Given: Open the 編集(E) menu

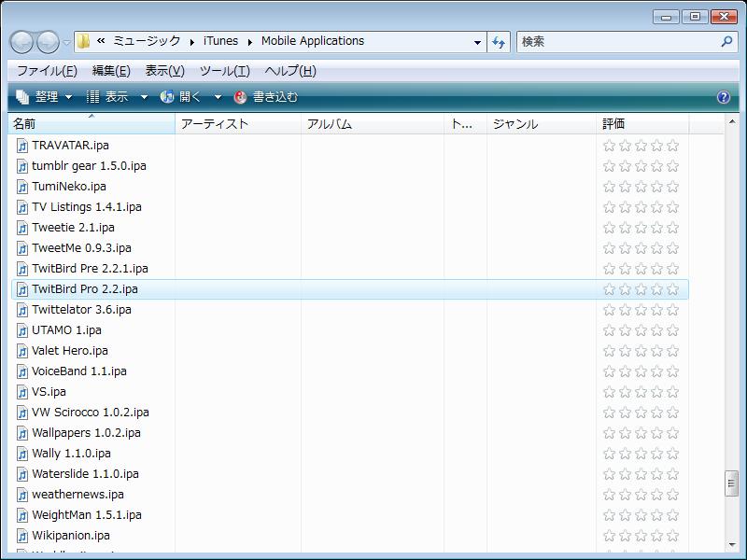Looking at the screenshot, I should (x=111, y=71).
